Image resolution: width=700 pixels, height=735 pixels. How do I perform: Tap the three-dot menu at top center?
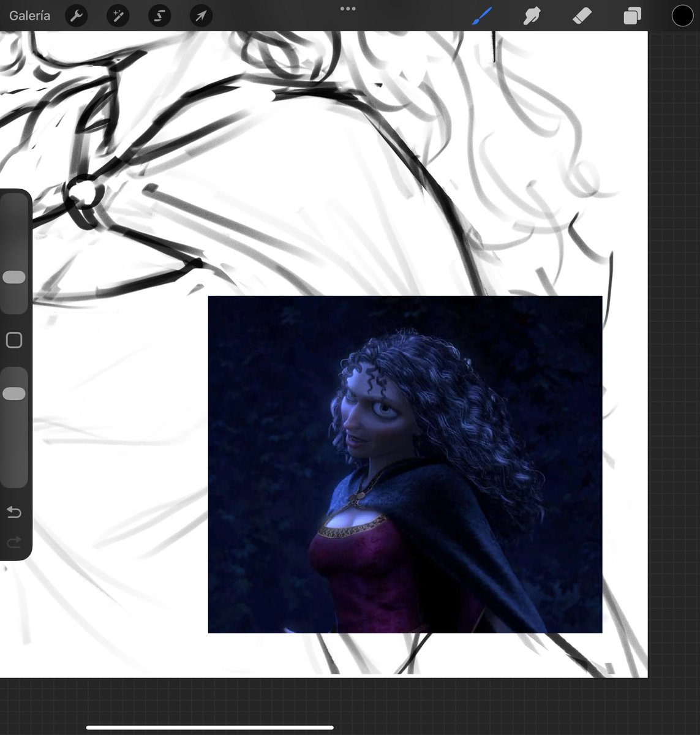click(348, 9)
